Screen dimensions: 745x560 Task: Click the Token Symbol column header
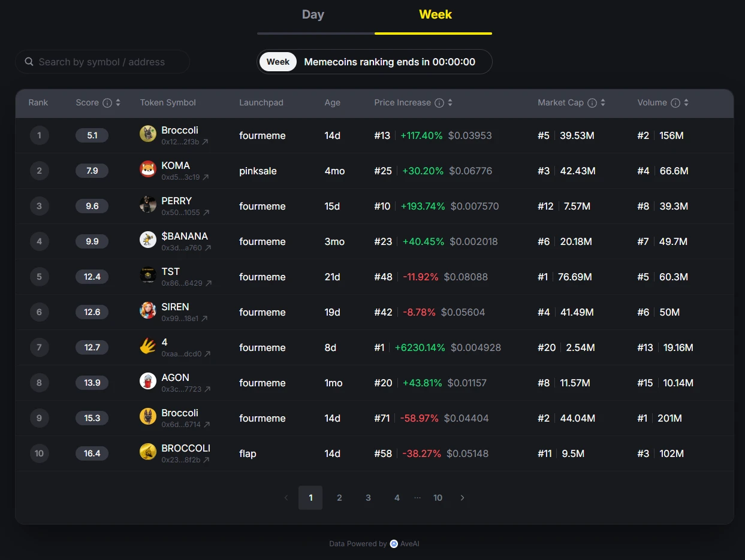tap(168, 102)
